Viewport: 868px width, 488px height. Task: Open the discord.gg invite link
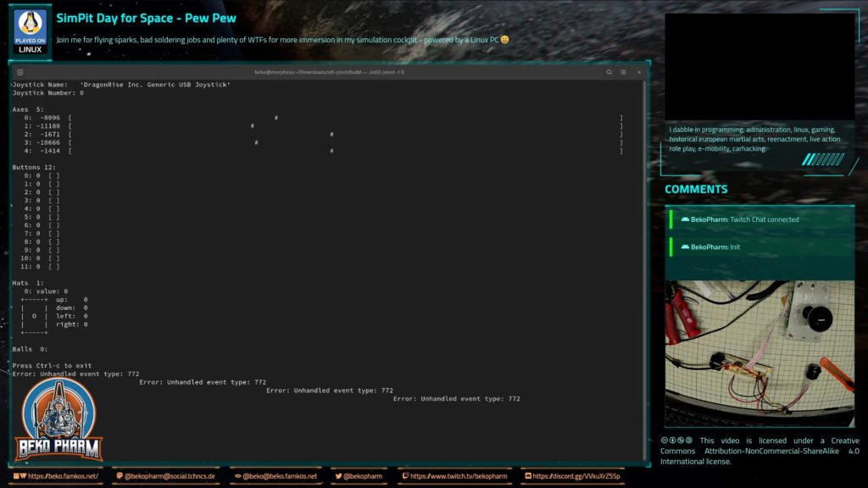tap(572, 476)
